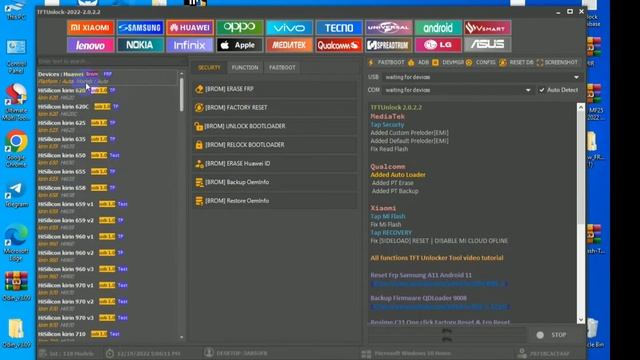Select the Universal brand button
This screenshot has width=640, height=360.
coord(389,28)
